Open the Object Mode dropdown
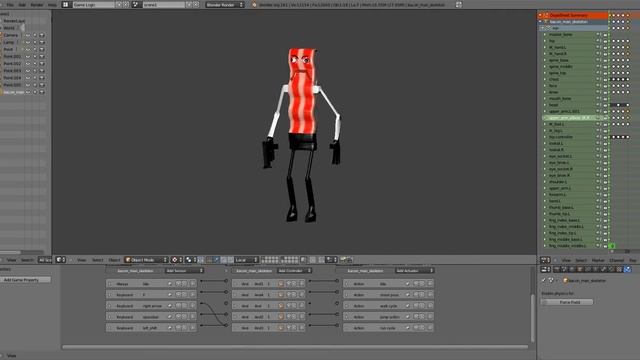The width and height of the screenshot is (640, 360). (x=146, y=260)
